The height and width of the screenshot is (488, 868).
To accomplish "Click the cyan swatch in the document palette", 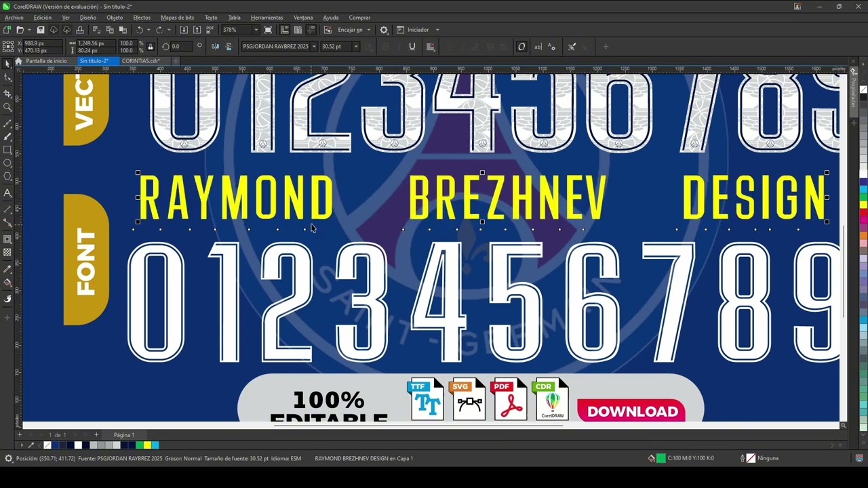I will [x=155, y=445].
